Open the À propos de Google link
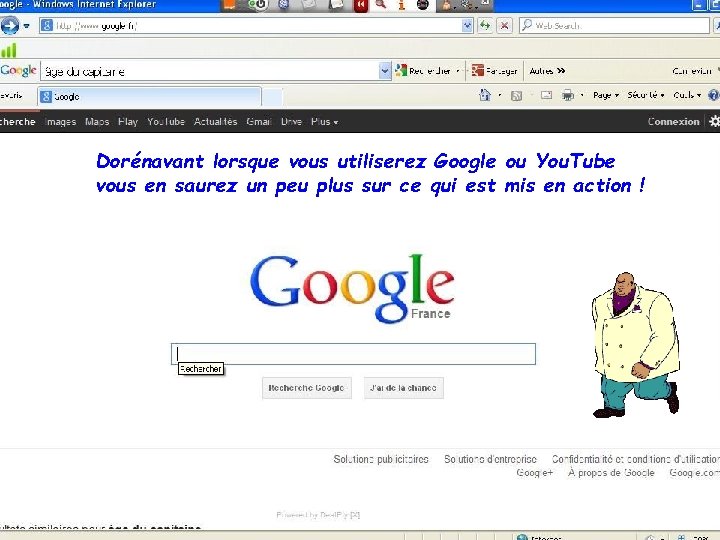The image size is (720, 540). pos(611,473)
